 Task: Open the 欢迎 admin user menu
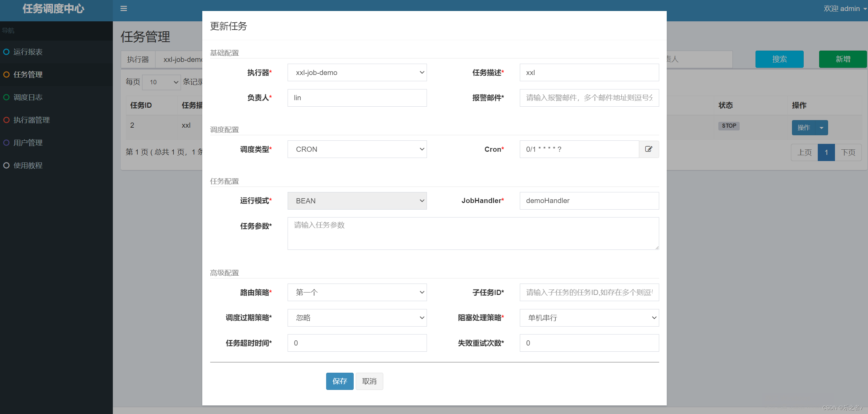(845, 9)
